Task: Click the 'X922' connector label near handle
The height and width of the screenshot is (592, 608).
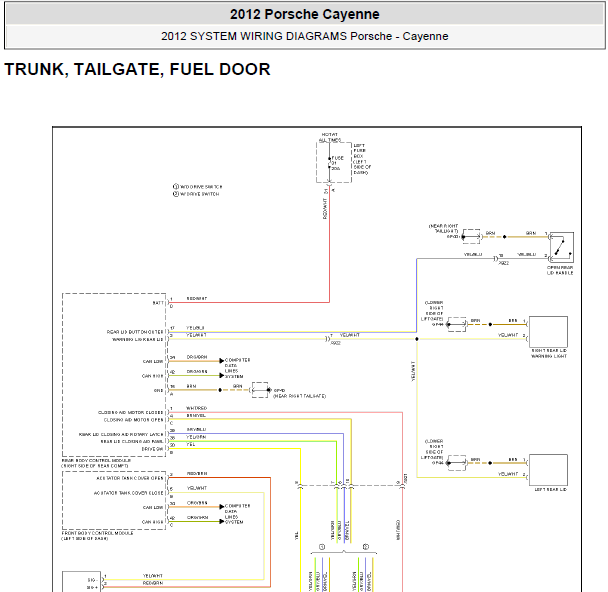Action: pyautogui.click(x=504, y=263)
